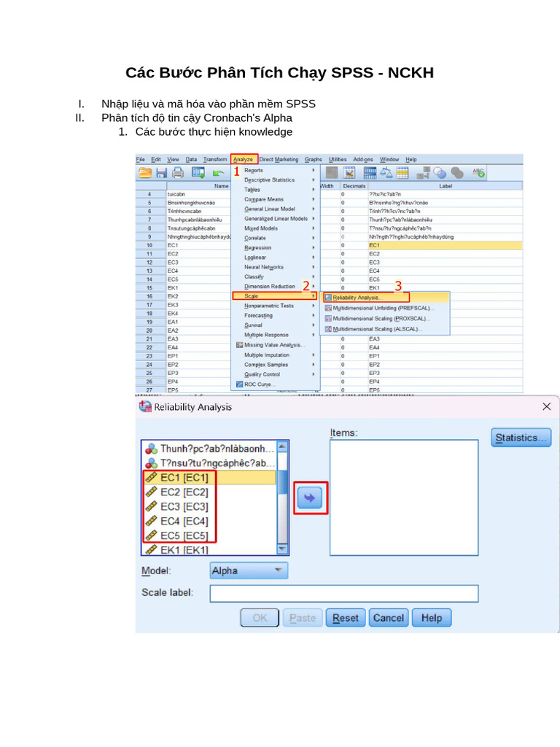Screen dimensions: 560x747
Task: Click the Print toolbar icon
Action: click(x=178, y=173)
